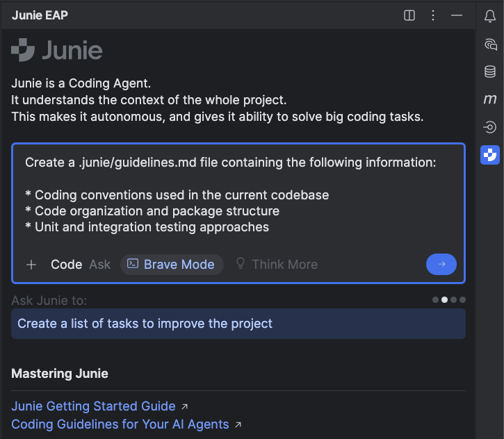
Task: Open the Notifications bell tool window
Action: (x=490, y=16)
